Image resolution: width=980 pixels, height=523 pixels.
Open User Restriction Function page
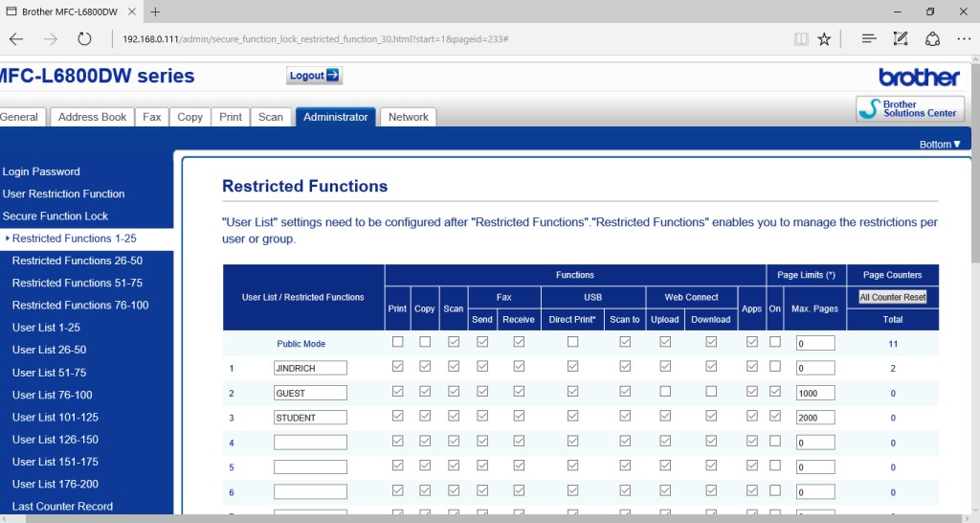tap(63, 193)
